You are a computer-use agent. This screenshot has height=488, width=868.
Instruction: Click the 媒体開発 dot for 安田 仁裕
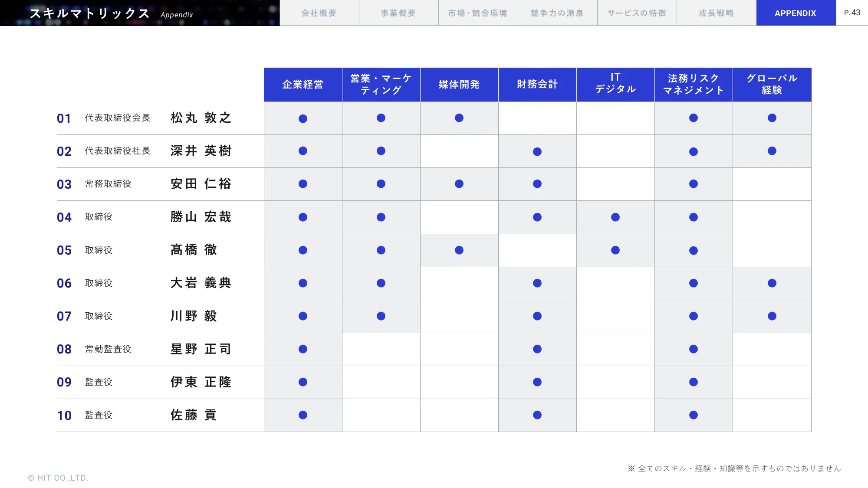click(459, 184)
